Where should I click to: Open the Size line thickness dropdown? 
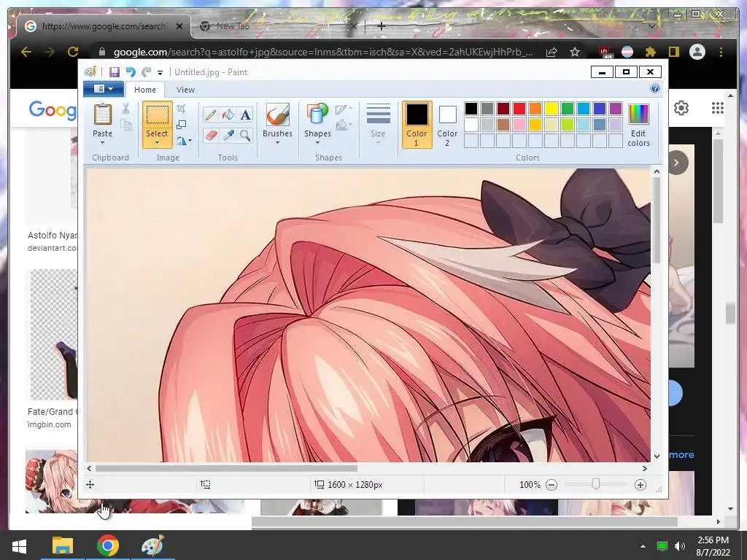click(379, 124)
